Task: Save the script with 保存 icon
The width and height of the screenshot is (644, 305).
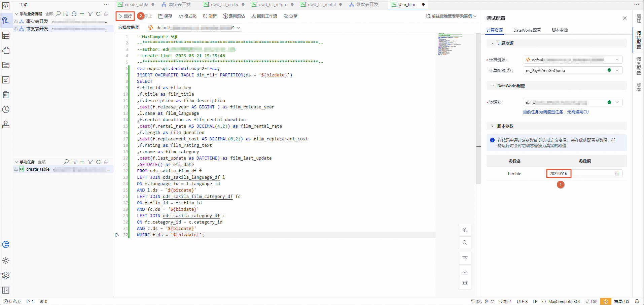Action: click(x=165, y=16)
